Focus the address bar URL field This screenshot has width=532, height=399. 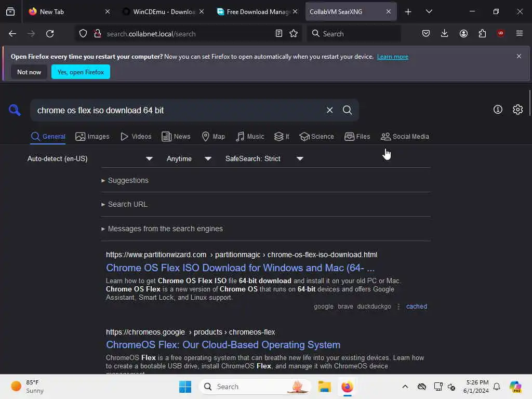[x=188, y=34]
